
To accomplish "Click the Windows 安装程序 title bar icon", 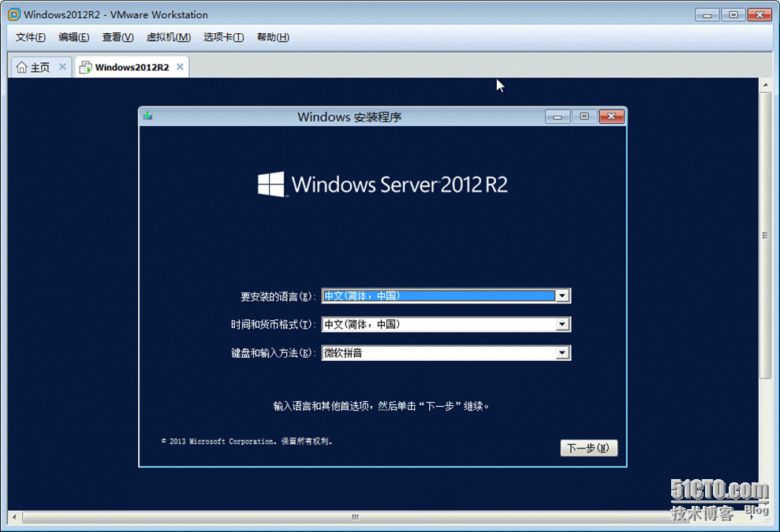I will [147, 117].
